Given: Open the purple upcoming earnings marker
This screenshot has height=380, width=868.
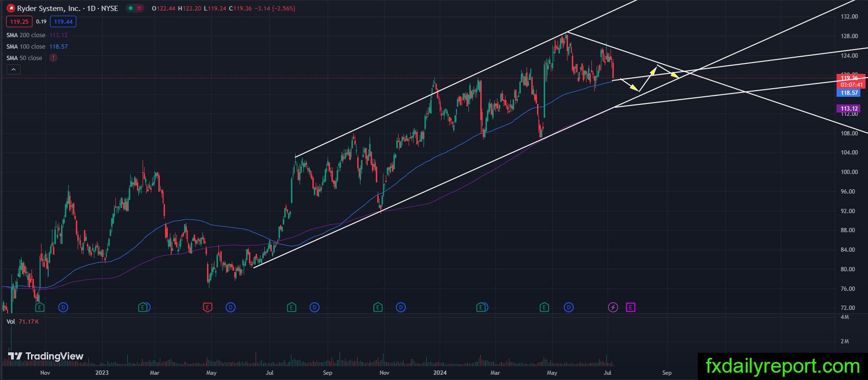Looking at the screenshot, I should coord(630,308).
